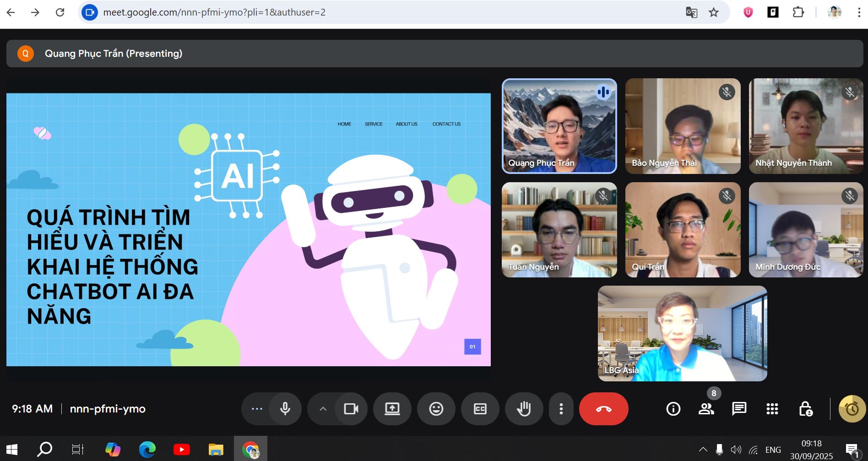Click SERVICE in the slide navigation
This screenshot has width=868, height=461.
click(373, 124)
